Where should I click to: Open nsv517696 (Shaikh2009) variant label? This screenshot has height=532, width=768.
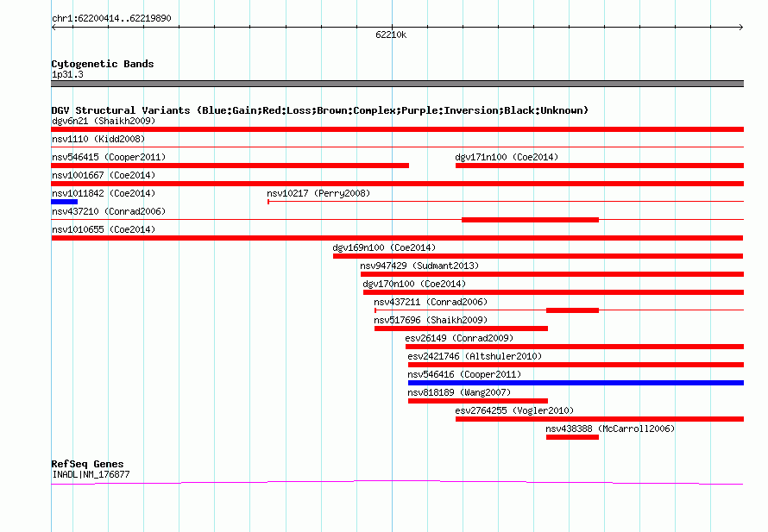click(431, 320)
